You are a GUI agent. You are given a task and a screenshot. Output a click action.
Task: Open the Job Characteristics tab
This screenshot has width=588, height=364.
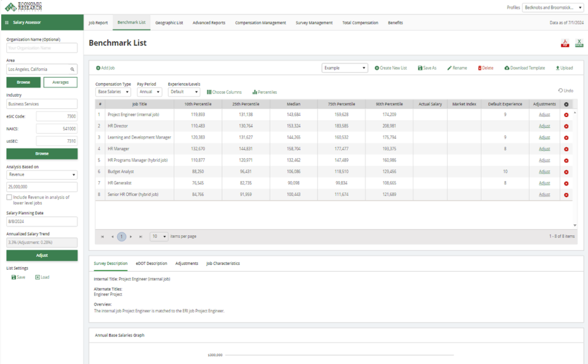(x=223, y=264)
